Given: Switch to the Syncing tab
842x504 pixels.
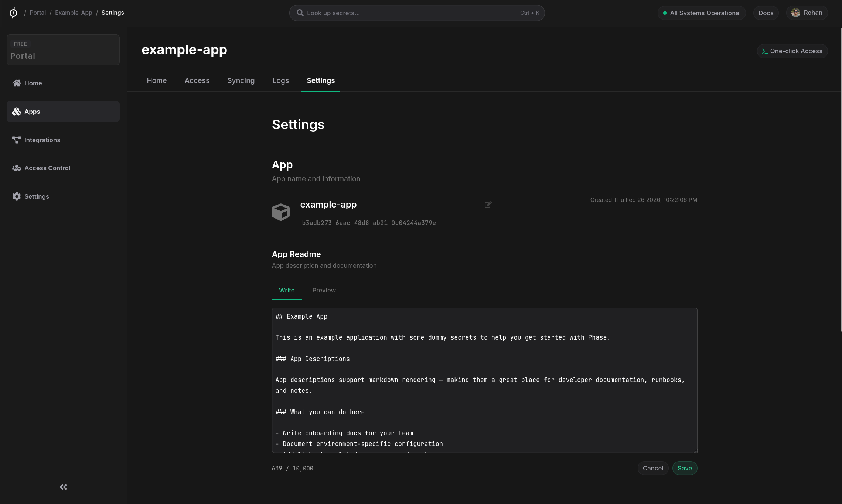Looking at the screenshot, I should click(241, 80).
